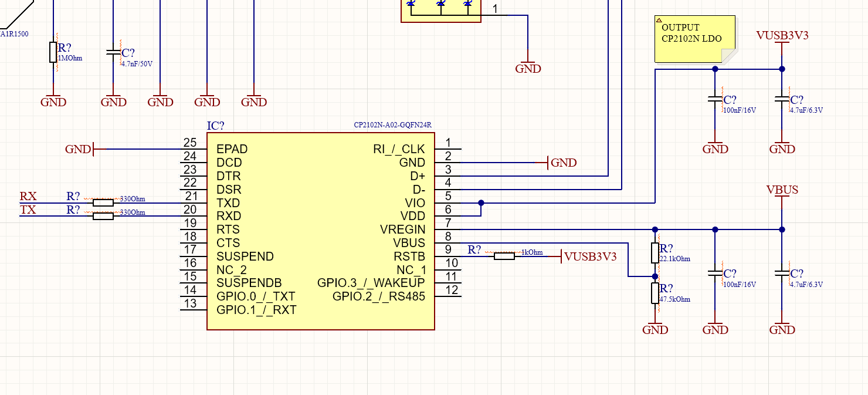Click the DSR pin name
Image resolution: width=868 pixels, height=395 pixels.
pyautogui.click(x=228, y=190)
